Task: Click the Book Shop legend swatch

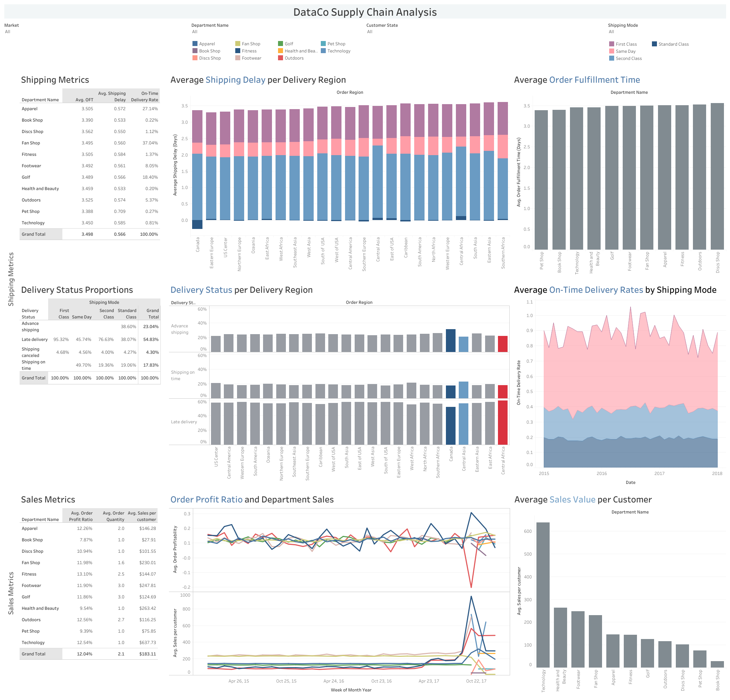Action: click(195, 51)
